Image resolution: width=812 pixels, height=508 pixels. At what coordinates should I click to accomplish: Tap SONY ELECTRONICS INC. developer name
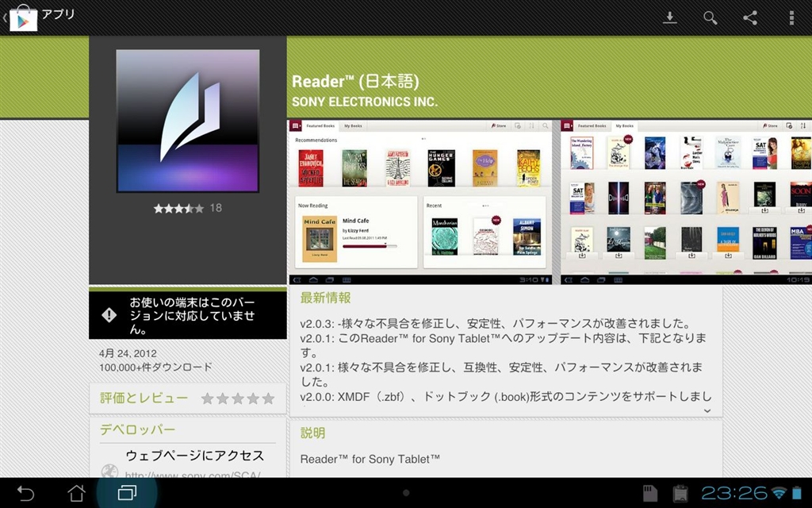[365, 102]
